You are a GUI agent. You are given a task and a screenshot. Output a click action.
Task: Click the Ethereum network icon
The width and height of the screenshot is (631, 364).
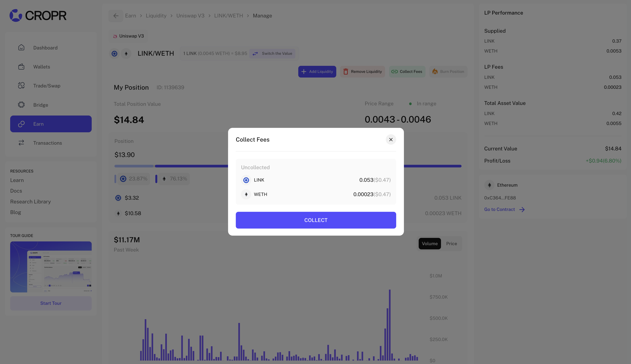(x=489, y=185)
